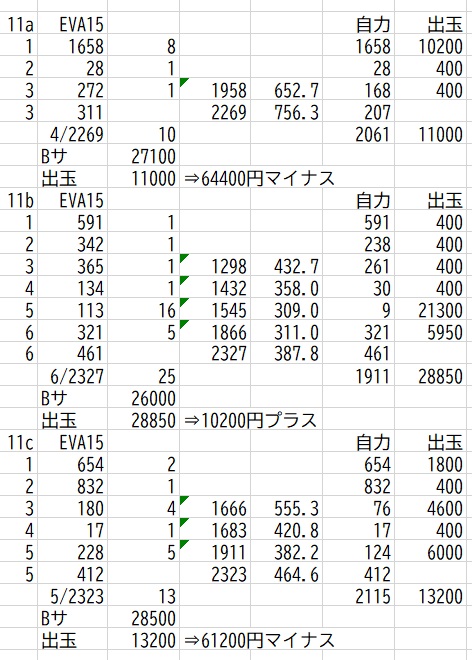Select the cell with value 1658 under EVA15
Image resolution: width=472 pixels, height=660 pixels.
(x=72, y=46)
